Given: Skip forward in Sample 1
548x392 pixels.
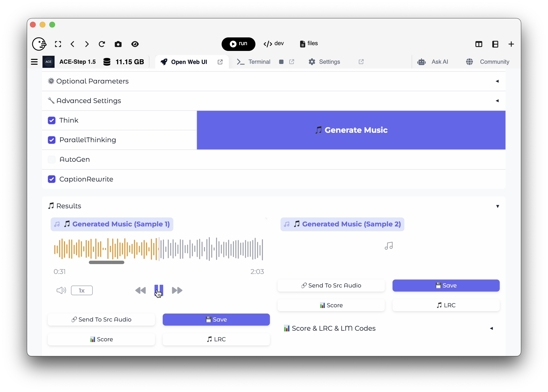Looking at the screenshot, I should pos(177,290).
